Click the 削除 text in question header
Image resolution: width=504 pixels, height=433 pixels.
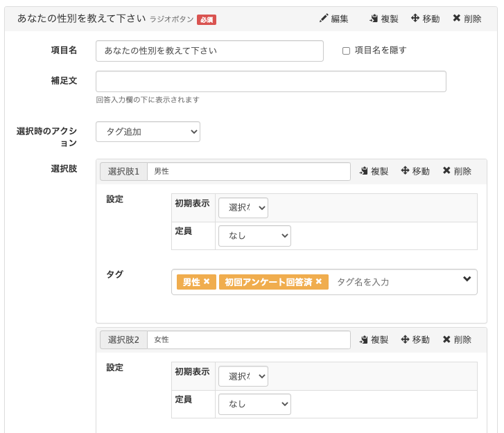[x=473, y=19]
